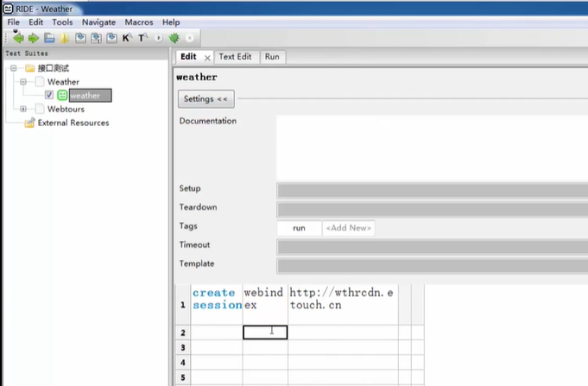Select row 3 via its row header
Viewport: 588px width, 386px height.
[183, 348]
